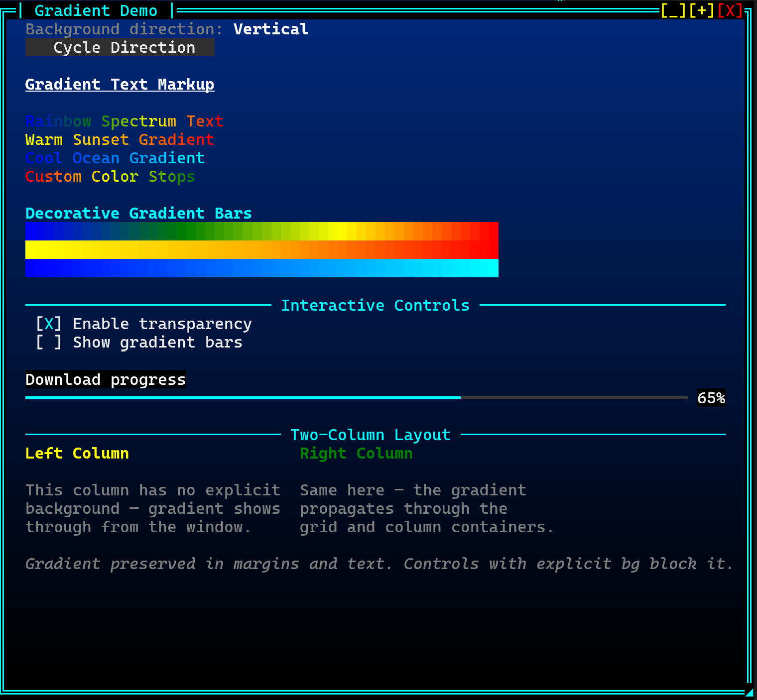The width and height of the screenshot is (757, 700).
Task: Select the 65% progress label
Action: click(x=711, y=397)
